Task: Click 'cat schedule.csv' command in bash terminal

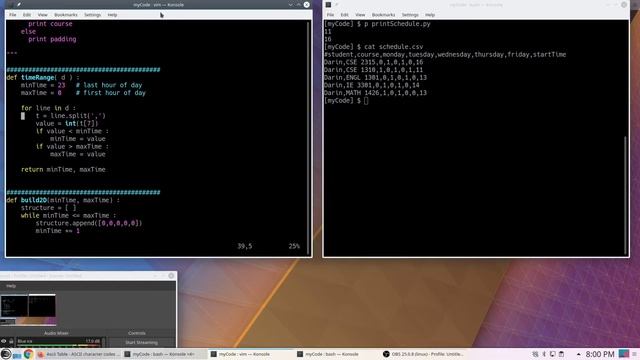Action: pos(393,47)
